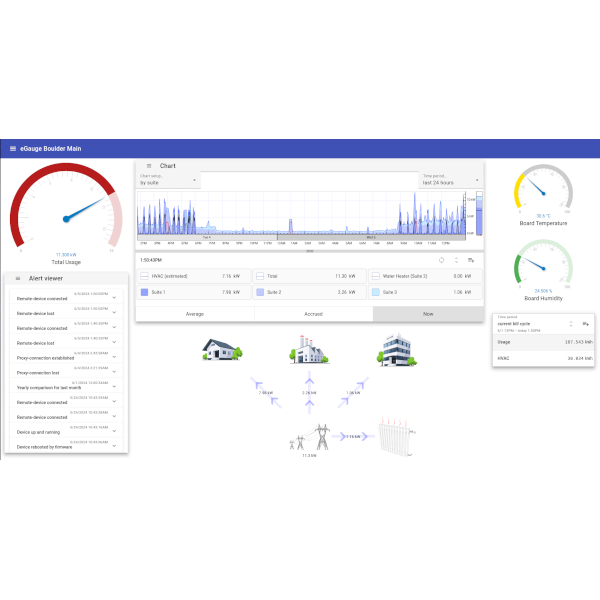The image size is (600, 600).
Task: Click the radiator heater icon
Action: pos(397,437)
